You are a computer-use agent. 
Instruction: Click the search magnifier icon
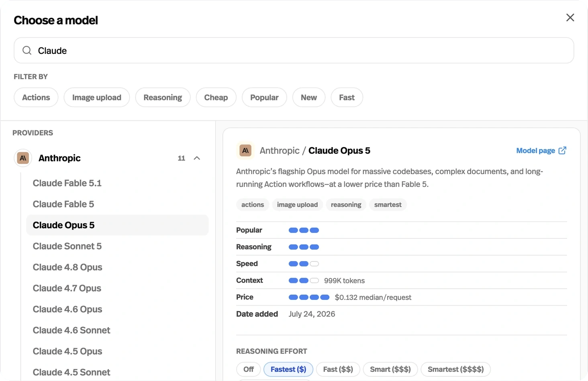[x=27, y=50]
